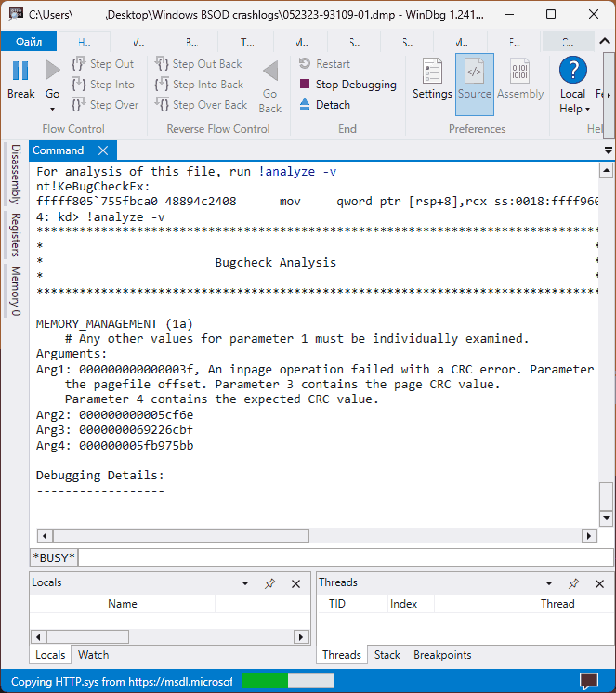Click the command vertical scrollbar thumb
The image size is (616, 693).
pyautogui.click(x=607, y=497)
